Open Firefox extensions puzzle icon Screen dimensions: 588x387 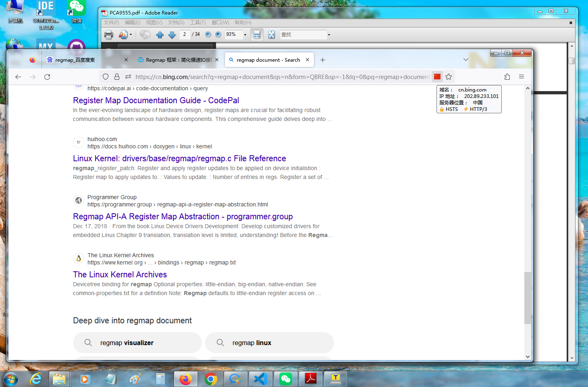(507, 77)
